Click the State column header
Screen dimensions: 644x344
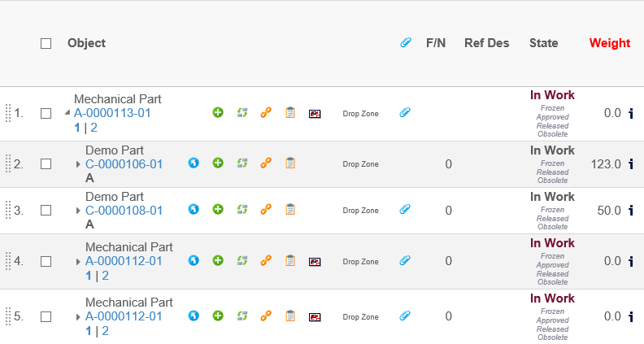543,43
